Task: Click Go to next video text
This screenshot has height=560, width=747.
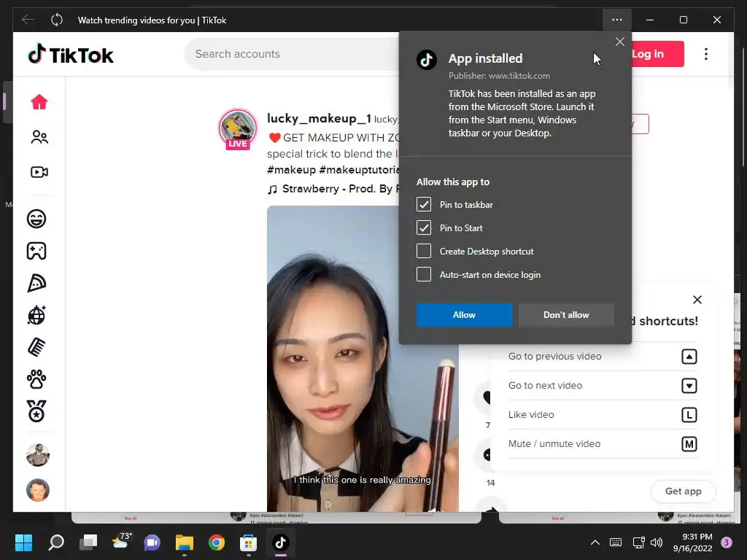Action: coord(545,385)
